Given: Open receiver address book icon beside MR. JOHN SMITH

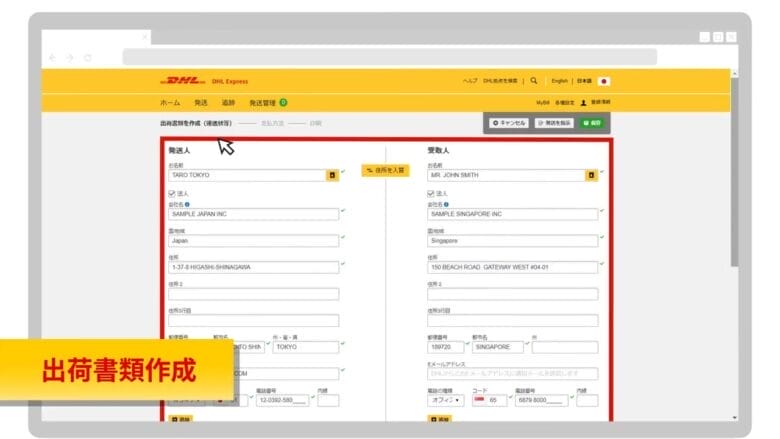Looking at the screenshot, I should 591,175.
